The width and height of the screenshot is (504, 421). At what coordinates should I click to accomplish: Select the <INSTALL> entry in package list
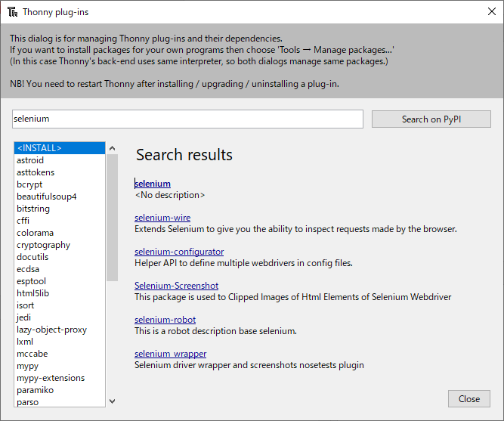coord(60,148)
